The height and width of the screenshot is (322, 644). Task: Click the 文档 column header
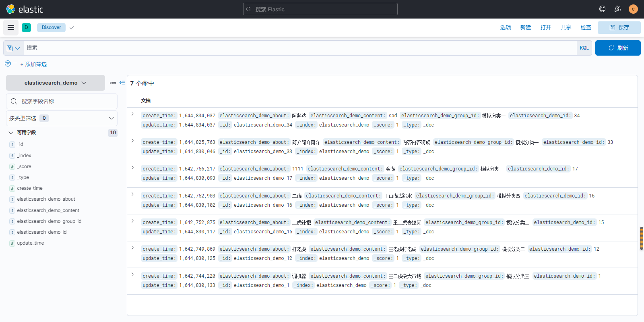coord(146,101)
